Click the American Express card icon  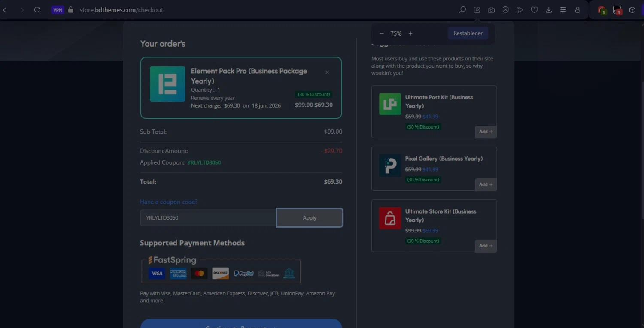click(178, 273)
